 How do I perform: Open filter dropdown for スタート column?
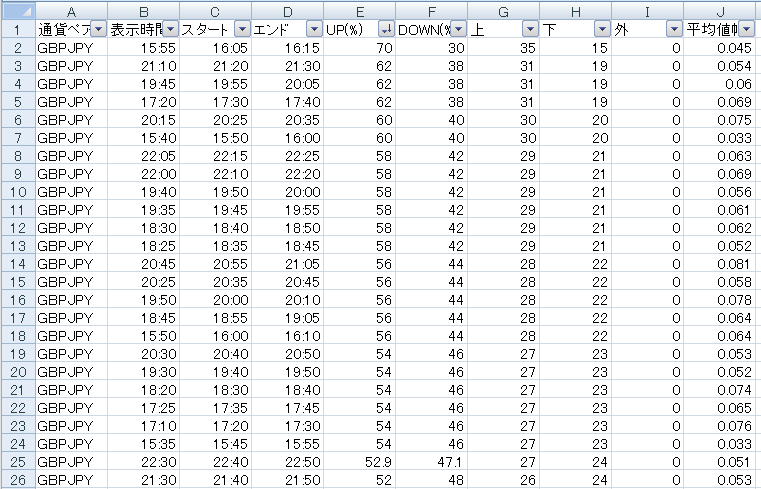(x=242, y=30)
